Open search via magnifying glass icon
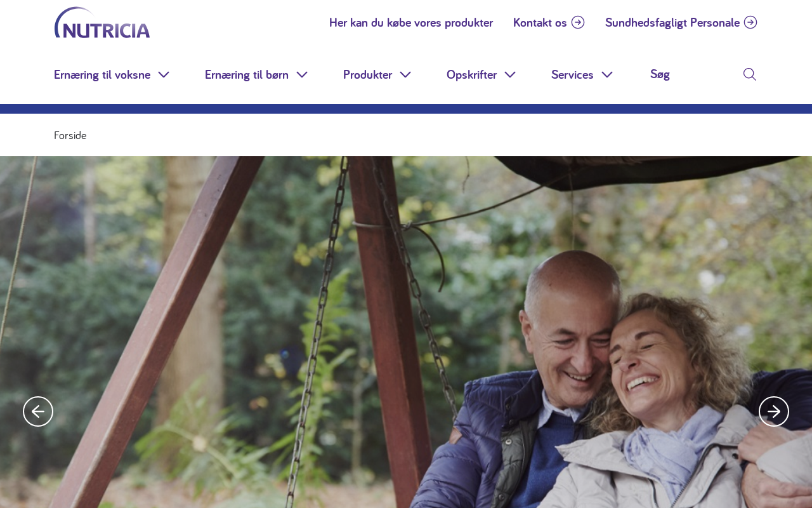 coord(750,74)
